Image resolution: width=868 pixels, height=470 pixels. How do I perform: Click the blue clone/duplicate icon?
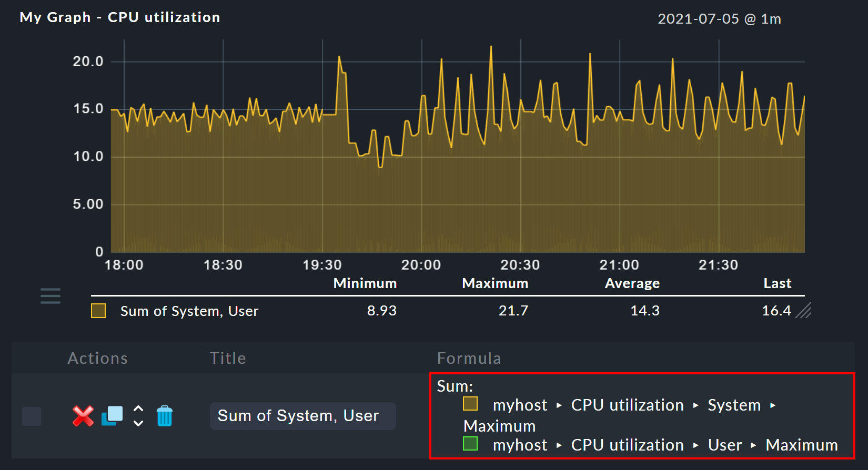[x=112, y=415]
